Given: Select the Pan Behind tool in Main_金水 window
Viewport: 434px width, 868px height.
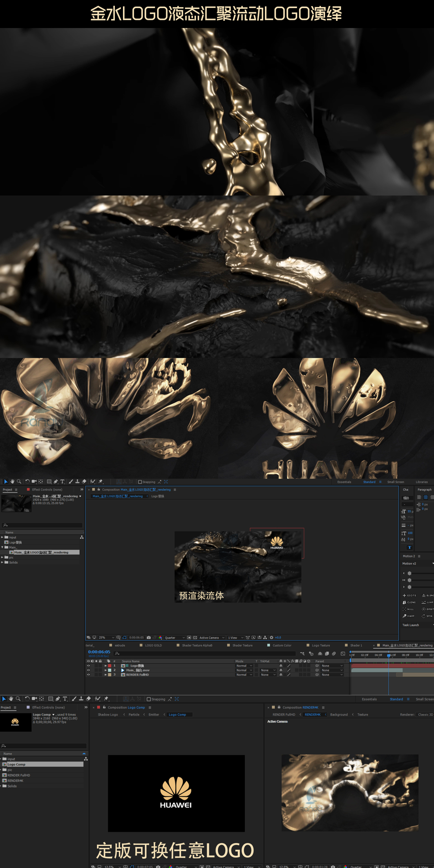Looking at the screenshot, I should point(41,482).
